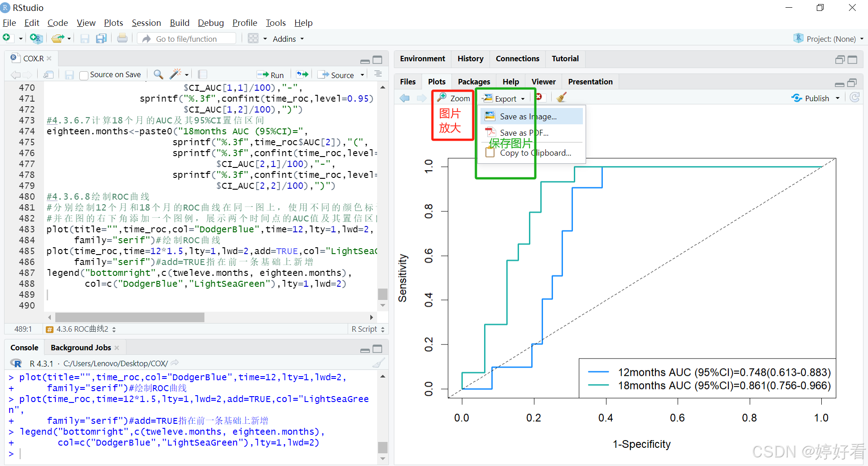Open the New File dropdown arrow
The height and width of the screenshot is (466, 868).
[21, 39]
